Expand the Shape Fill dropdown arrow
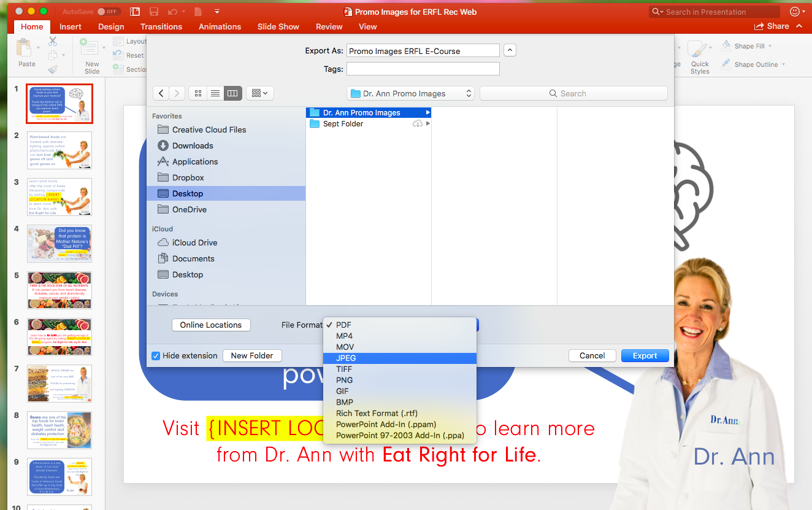 point(770,46)
